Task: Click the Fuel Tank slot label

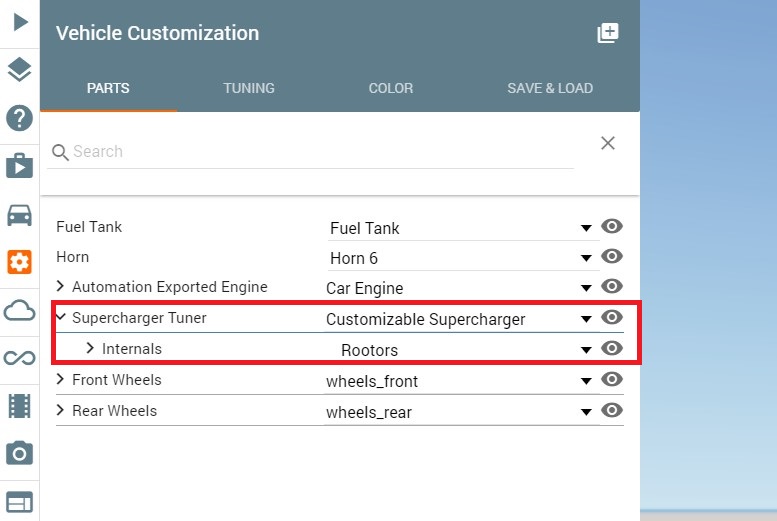Action: tap(89, 227)
